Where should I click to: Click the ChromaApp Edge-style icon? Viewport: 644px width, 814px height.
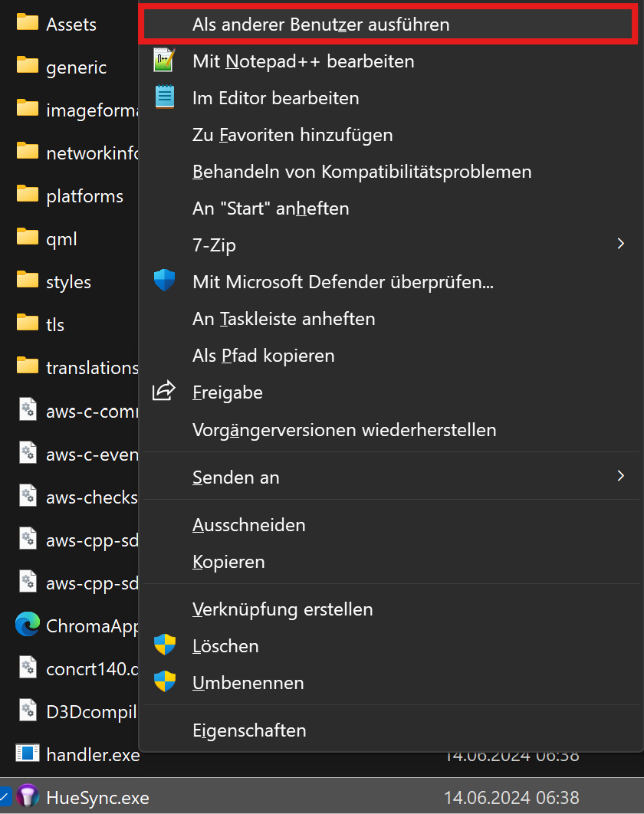(x=28, y=625)
